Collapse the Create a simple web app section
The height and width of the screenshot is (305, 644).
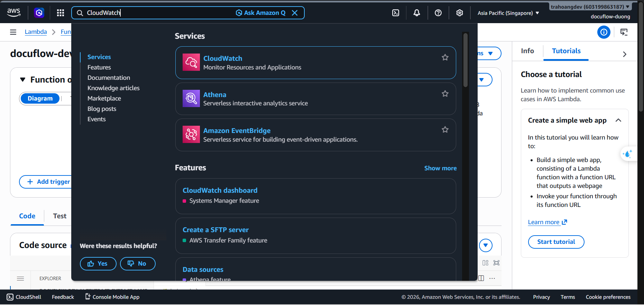(x=618, y=120)
